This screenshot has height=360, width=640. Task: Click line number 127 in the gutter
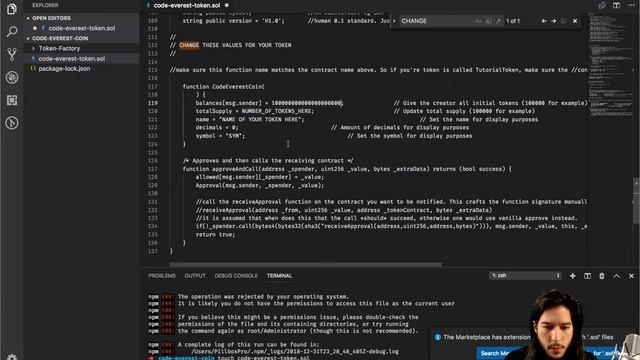[x=153, y=169]
